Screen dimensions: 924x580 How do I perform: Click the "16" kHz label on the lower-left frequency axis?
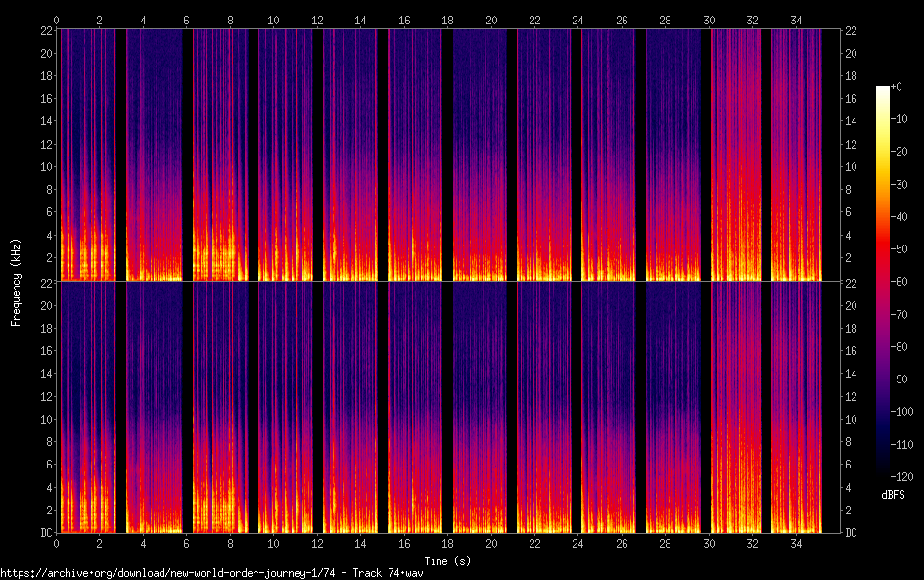[x=45, y=350]
